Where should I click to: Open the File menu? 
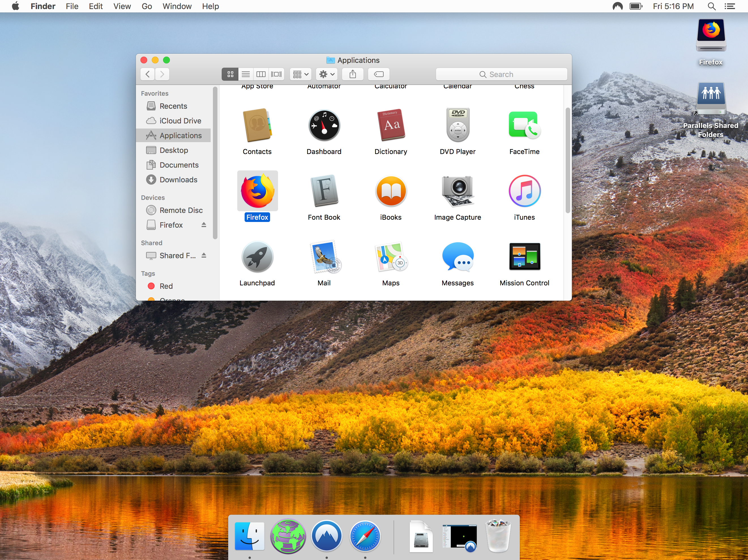72,6
